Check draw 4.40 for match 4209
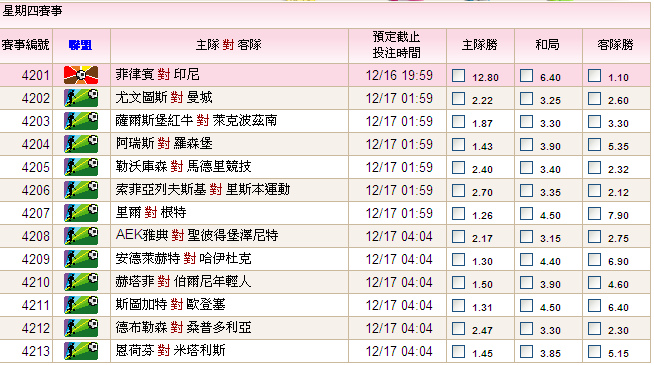654x365 pixels. (x=526, y=259)
